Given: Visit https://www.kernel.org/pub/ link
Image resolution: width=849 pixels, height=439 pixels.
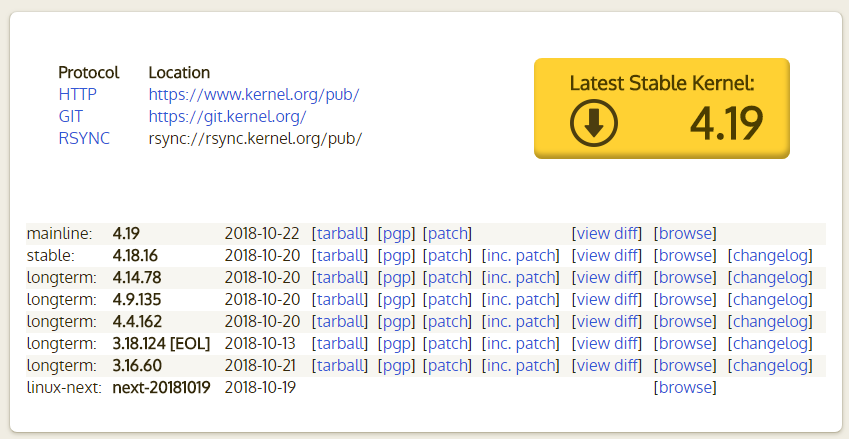Looking at the screenshot, I should (x=254, y=95).
